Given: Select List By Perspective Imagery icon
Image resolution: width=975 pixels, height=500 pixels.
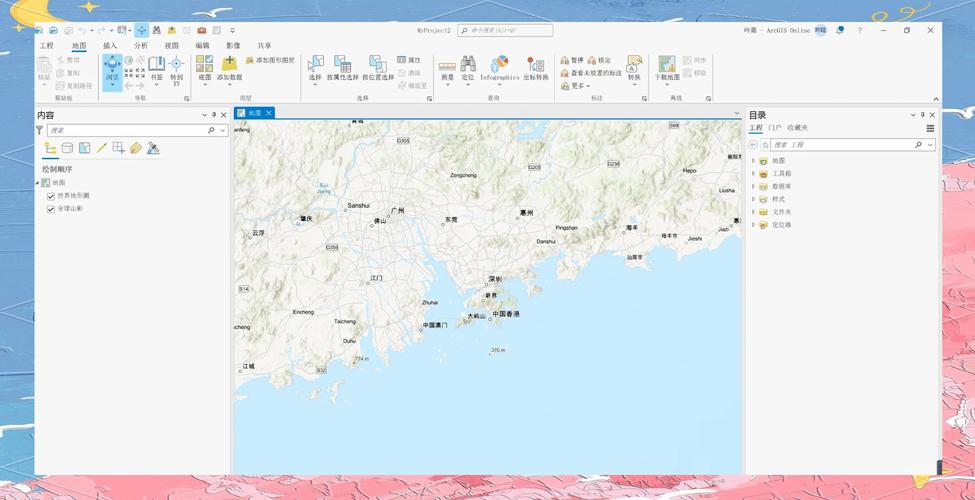Looking at the screenshot, I should [x=153, y=148].
